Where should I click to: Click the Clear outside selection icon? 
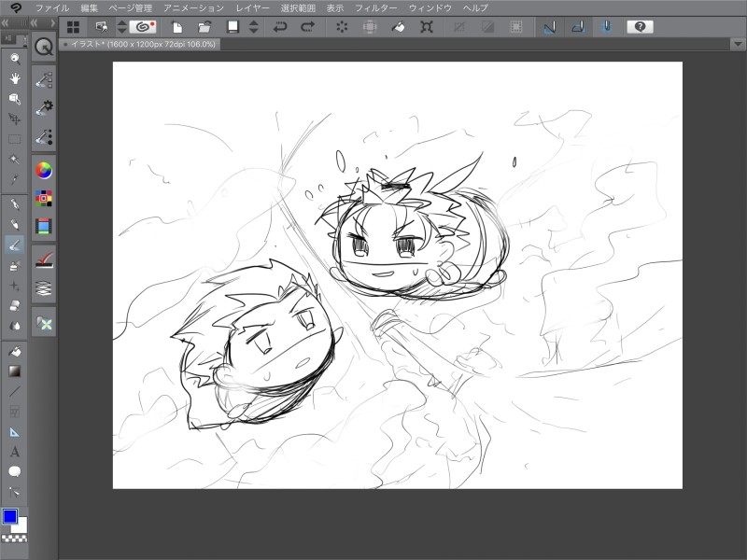370,27
